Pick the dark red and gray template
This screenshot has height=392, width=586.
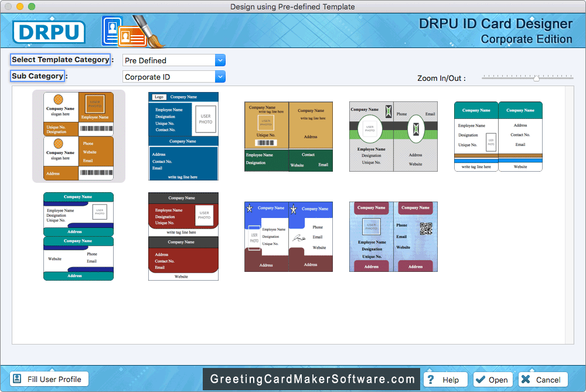point(183,236)
